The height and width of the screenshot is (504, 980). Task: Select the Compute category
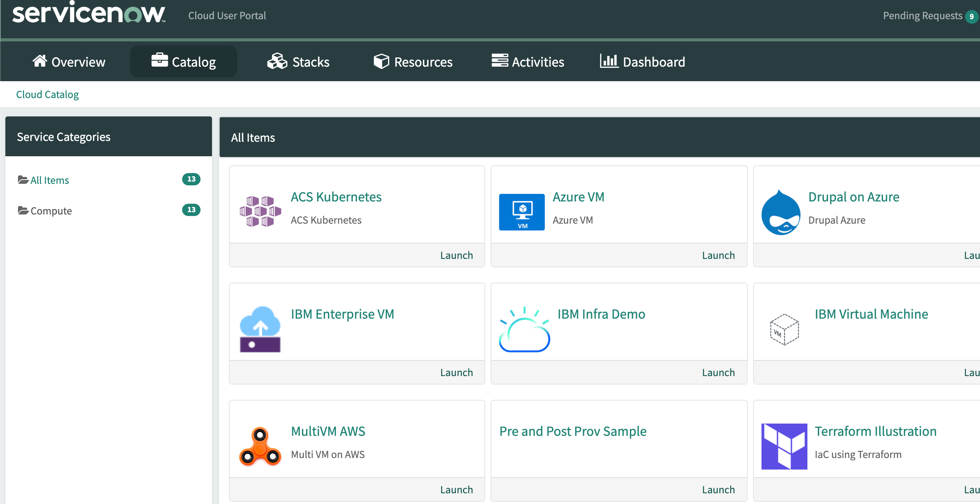pyautogui.click(x=51, y=211)
